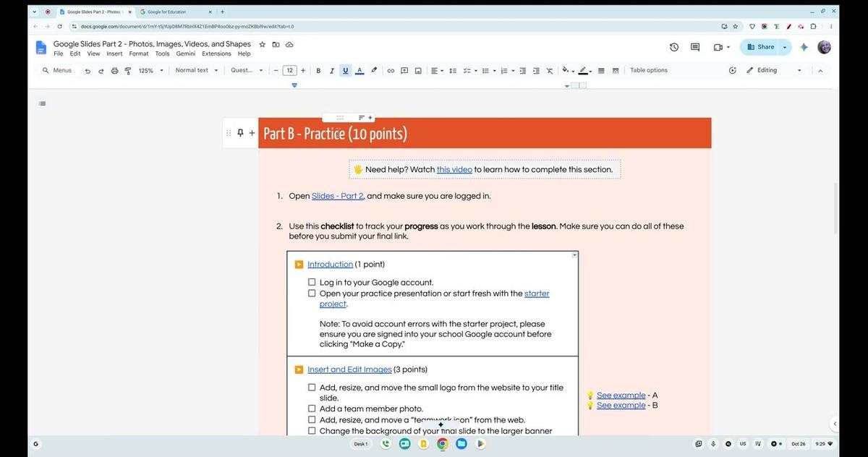Open version history
Screen dimensions: 868x457
[x=674, y=47]
